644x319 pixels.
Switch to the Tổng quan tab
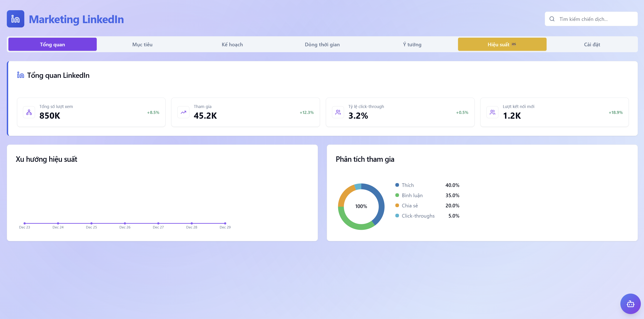click(52, 44)
